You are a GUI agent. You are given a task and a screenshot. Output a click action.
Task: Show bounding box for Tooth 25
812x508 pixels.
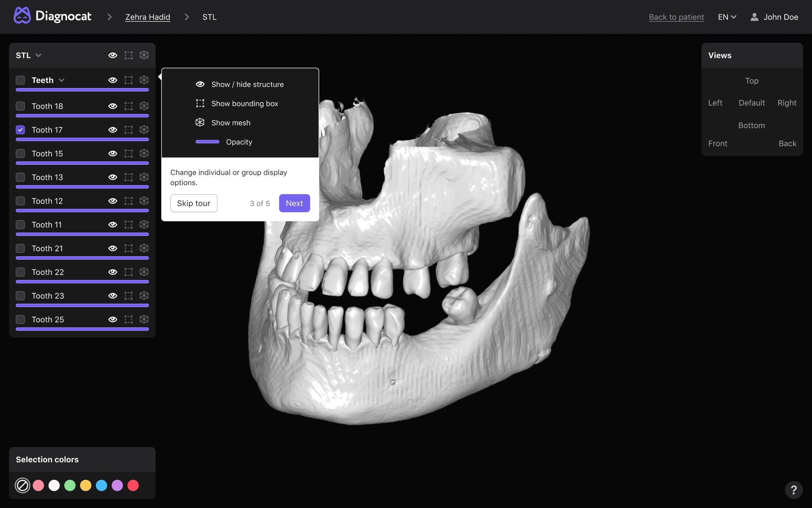[x=128, y=319]
